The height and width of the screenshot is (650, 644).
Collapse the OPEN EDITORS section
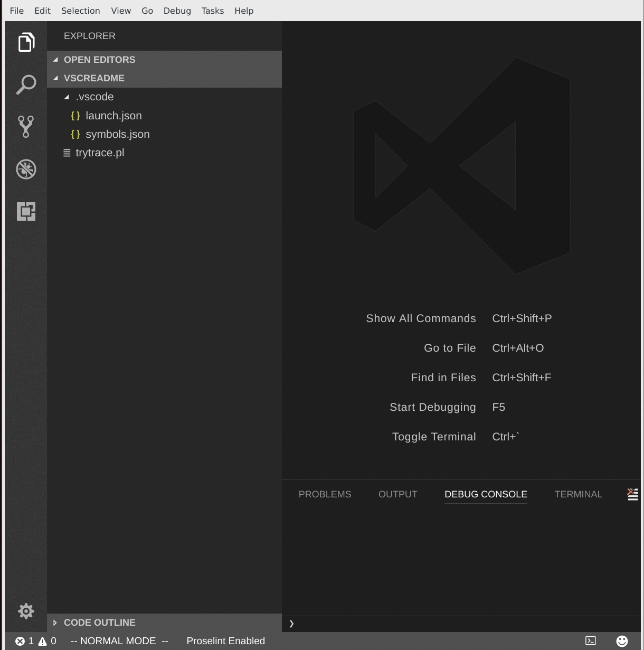[55, 60]
